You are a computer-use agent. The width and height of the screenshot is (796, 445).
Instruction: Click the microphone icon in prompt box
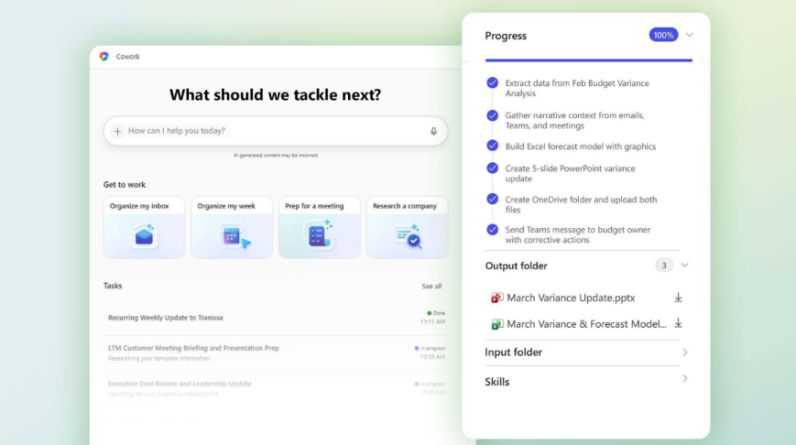tap(433, 131)
